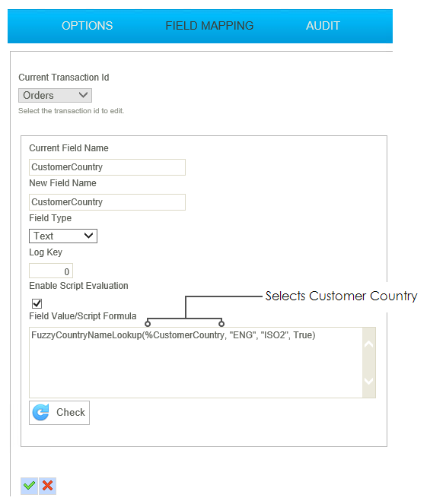
Task: Click the red X cancel icon
Action: (48, 486)
